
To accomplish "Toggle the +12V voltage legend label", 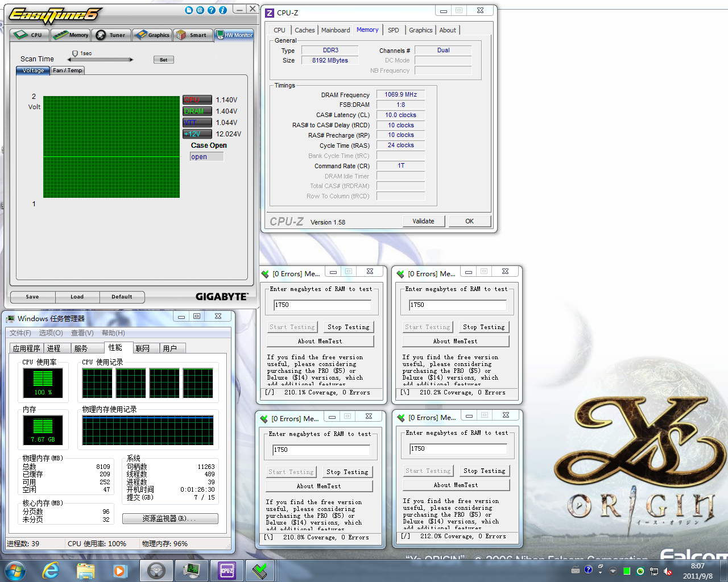I will (x=197, y=134).
